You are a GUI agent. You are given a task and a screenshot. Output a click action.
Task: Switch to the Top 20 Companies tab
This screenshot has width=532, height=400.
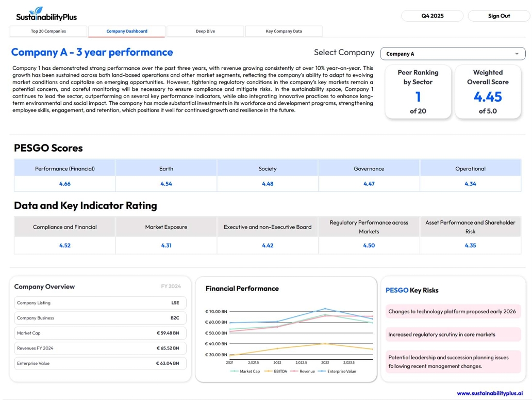click(48, 31)
